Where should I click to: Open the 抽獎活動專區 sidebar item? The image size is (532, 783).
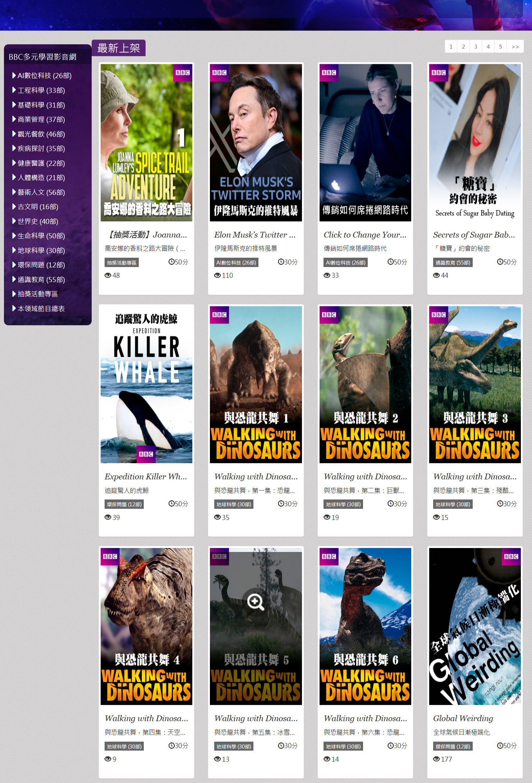pos(37,294)
